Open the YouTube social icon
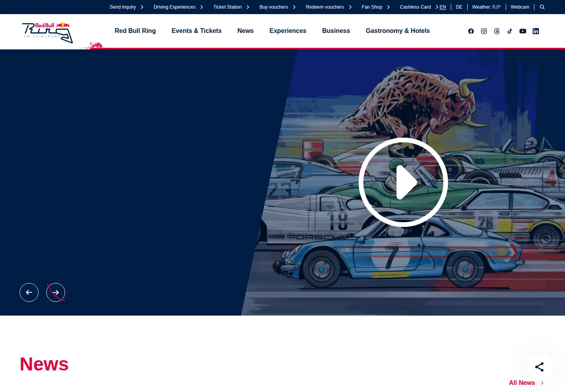 523,31
